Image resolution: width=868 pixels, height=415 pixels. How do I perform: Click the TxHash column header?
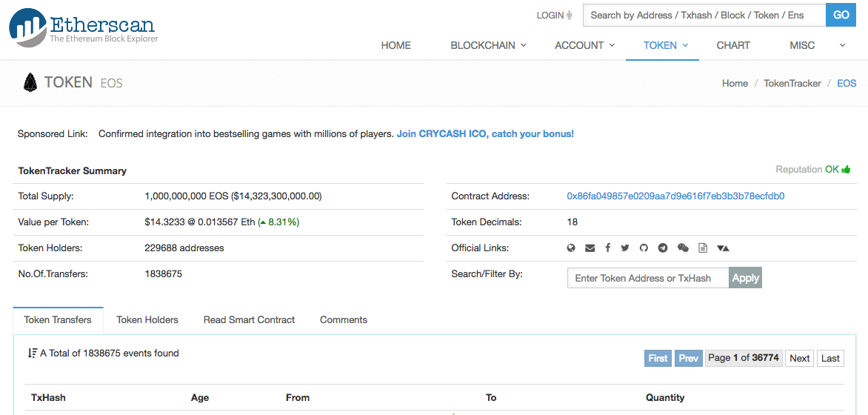(49, 397)
